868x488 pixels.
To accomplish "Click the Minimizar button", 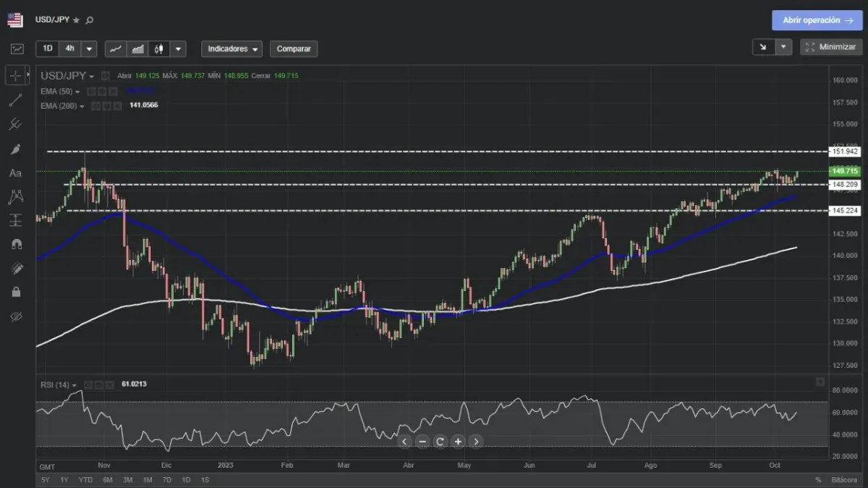I will coord(831,47).
